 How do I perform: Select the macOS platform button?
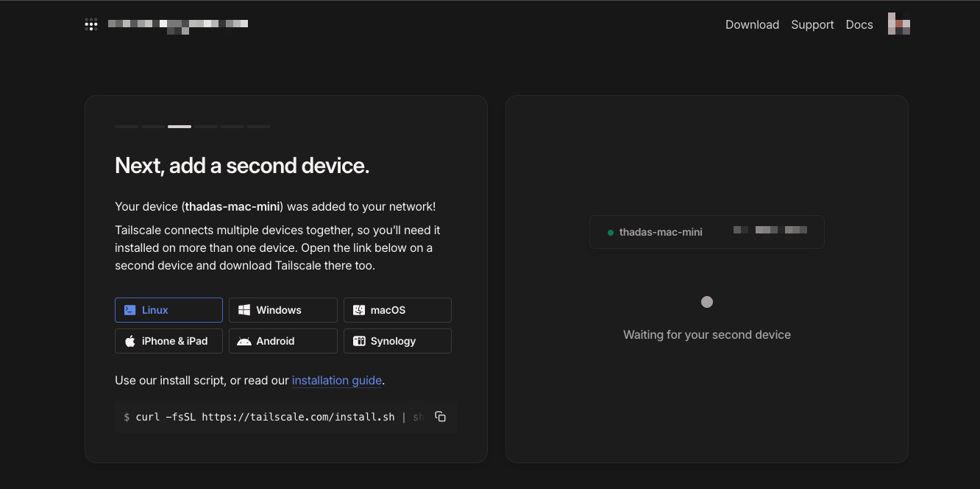(x=397, y=310)
